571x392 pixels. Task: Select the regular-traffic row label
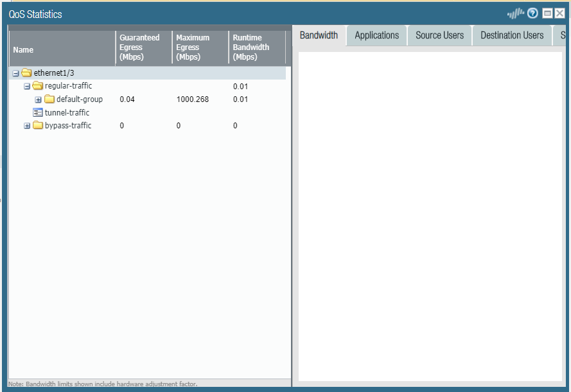(x=69, y=86)
